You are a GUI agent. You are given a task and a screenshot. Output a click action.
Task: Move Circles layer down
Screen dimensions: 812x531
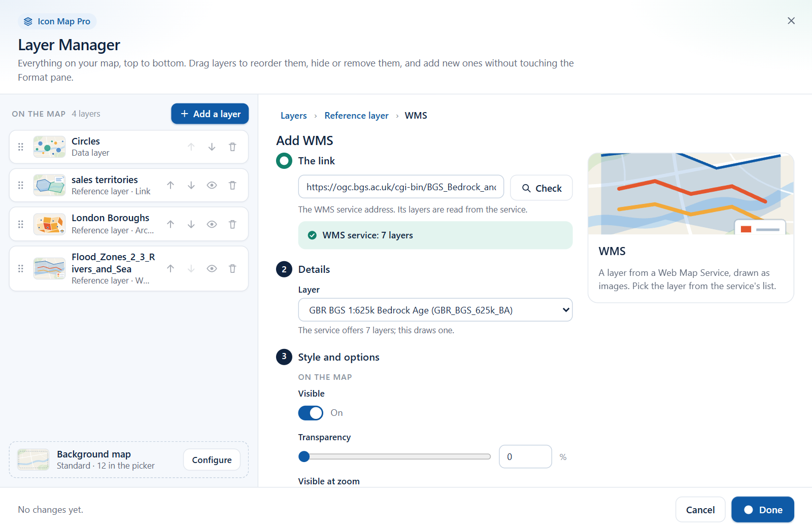(212, 147)
